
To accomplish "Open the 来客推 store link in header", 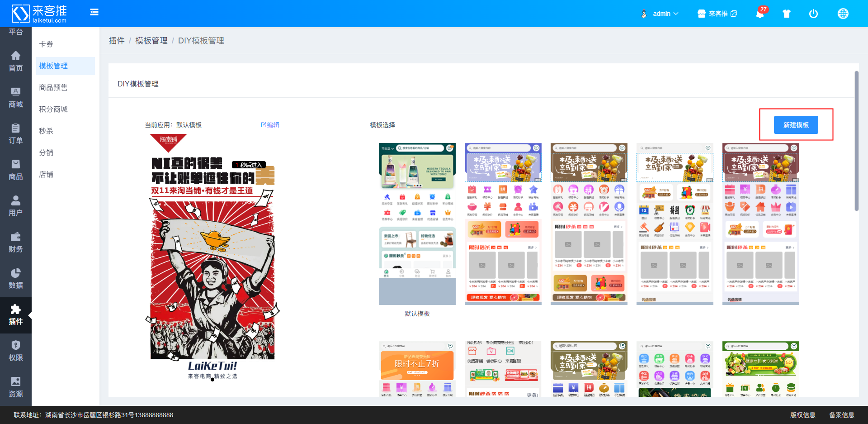I will point(717,14).
